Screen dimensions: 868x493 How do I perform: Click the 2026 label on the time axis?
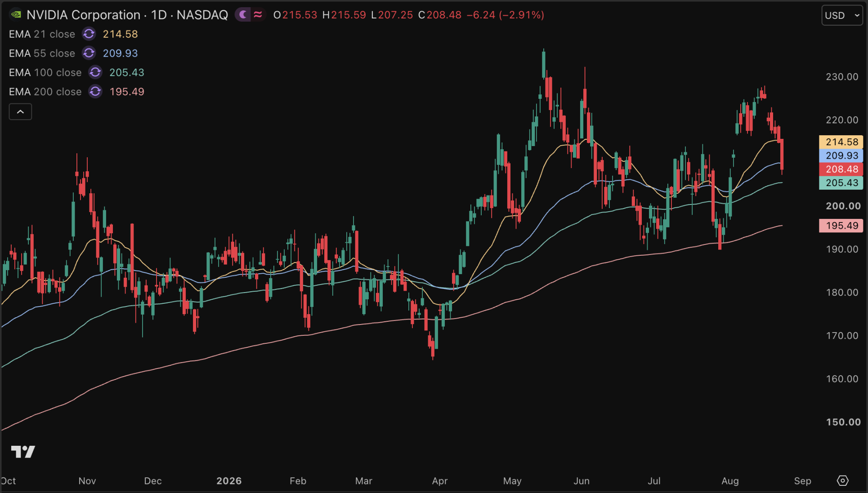pyautogui.click(x=229, y=481)
